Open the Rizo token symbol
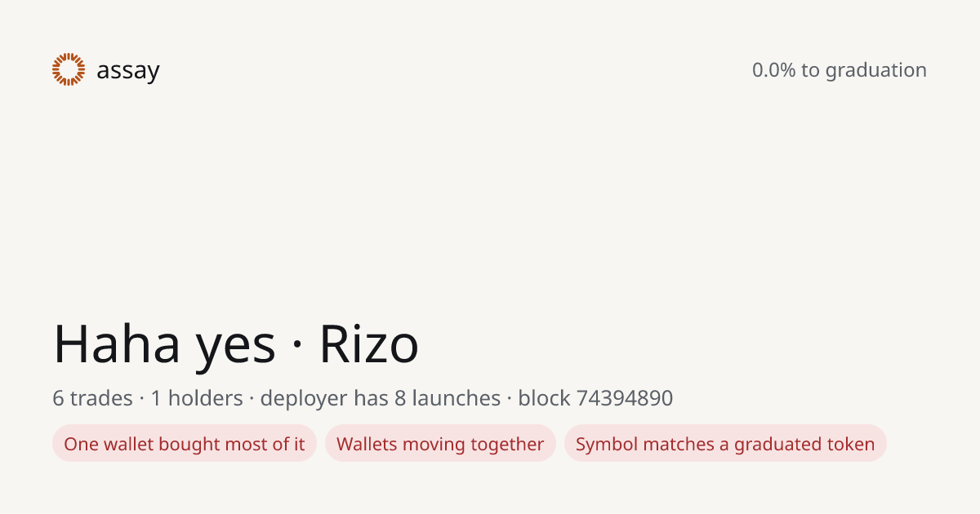 point(368,343)
